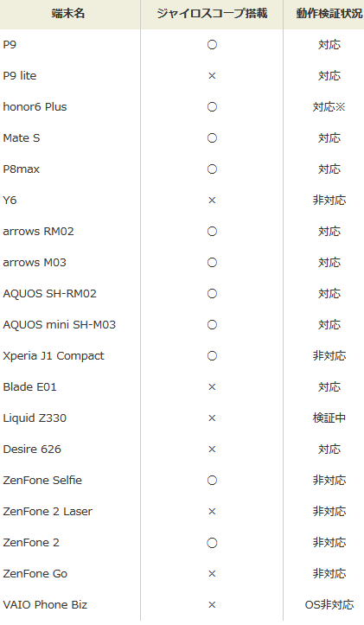Click the cross mark in the P9 lite row
This screenshot has height=625, width=364.
pyautogui.click(x=212, y=76)
